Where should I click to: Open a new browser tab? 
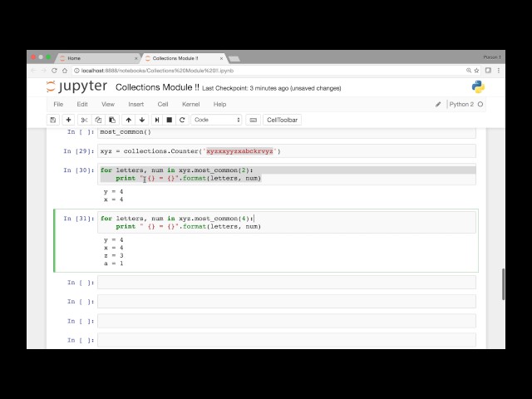point(234,59)
